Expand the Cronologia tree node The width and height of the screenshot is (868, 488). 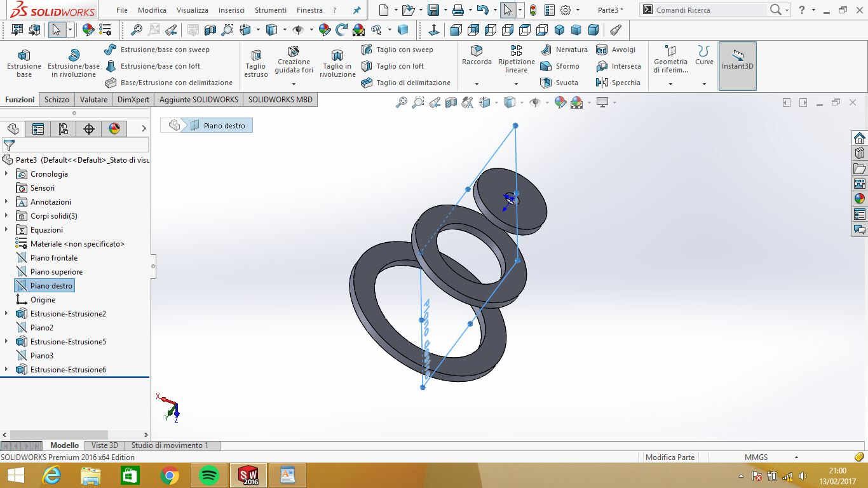click(x=6, y=174)
